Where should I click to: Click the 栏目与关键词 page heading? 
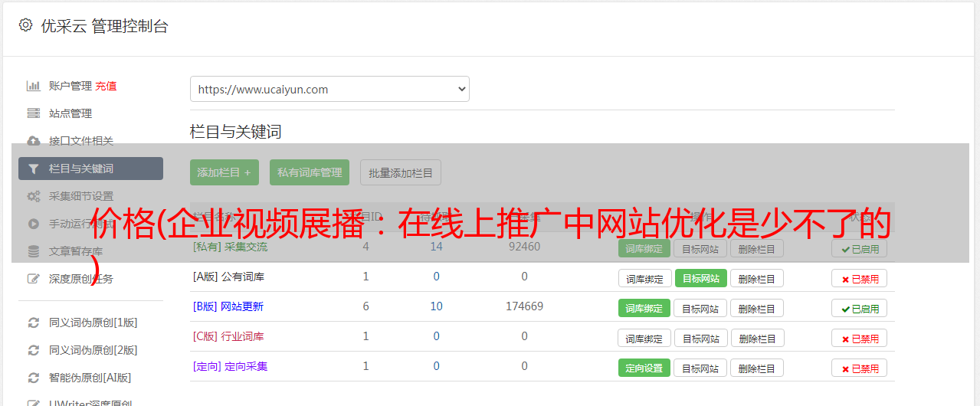(x=236, y=132)
